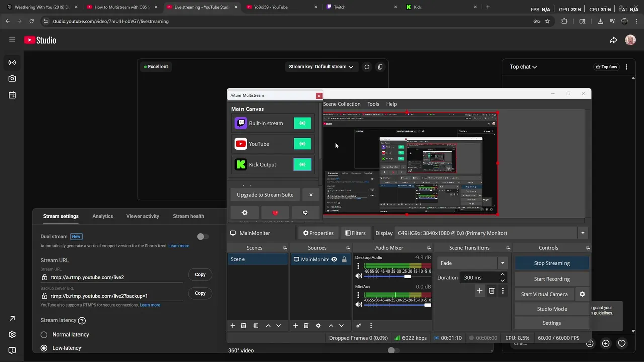Move source up arrow
This screenshot has width=644, height=362.
[331, 326]
